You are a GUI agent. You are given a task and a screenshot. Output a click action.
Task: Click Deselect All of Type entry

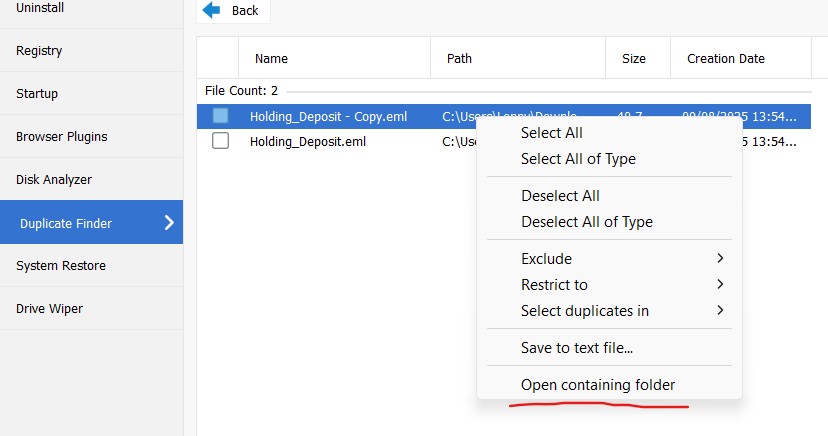pos(586,222)
